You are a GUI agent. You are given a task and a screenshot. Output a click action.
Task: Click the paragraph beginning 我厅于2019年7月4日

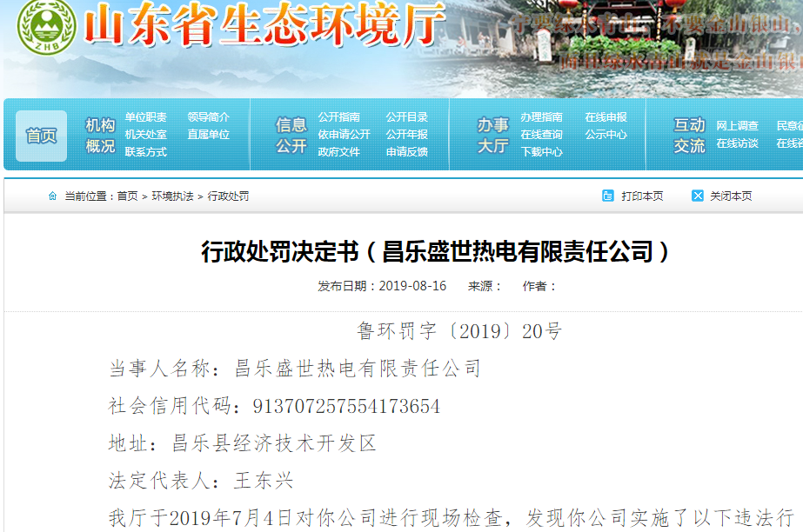click(x=452, y=519)
